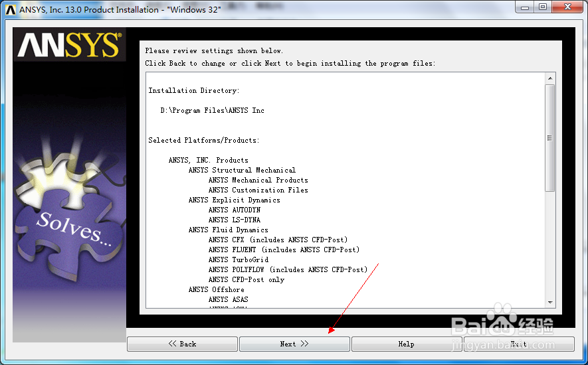Click 'ANSYS Fluid Dynamics' entry
588x365 pixels.
228,230
